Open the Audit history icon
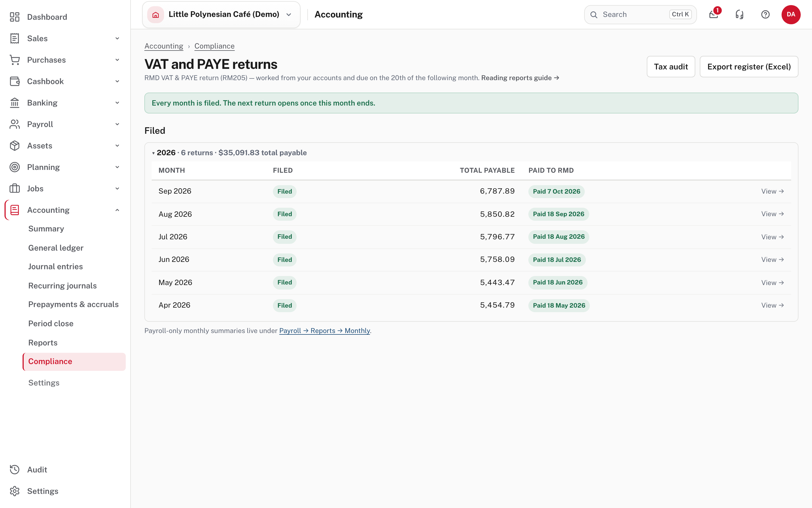The width and height of the screenshot is (812, 508). coord(14,470)
